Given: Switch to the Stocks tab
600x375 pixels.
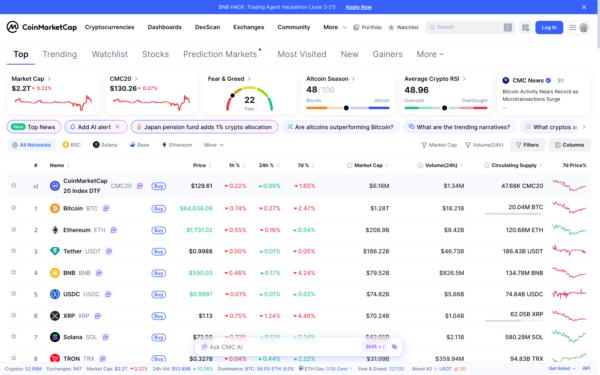Looking at the screenshot, I should point(155,54).
